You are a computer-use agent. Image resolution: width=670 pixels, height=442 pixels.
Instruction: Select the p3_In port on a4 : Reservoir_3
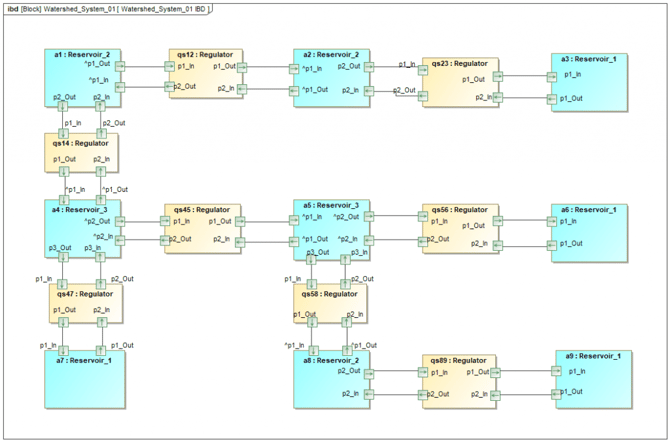100,257
